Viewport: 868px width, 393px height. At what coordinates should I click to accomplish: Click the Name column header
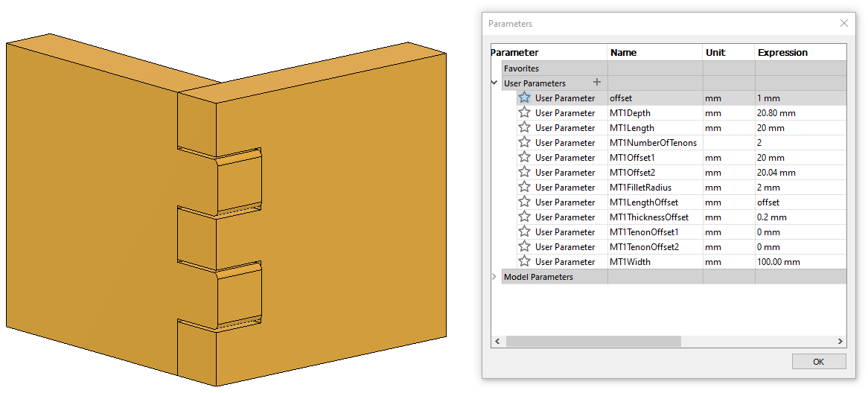click(x=654, y=53)
